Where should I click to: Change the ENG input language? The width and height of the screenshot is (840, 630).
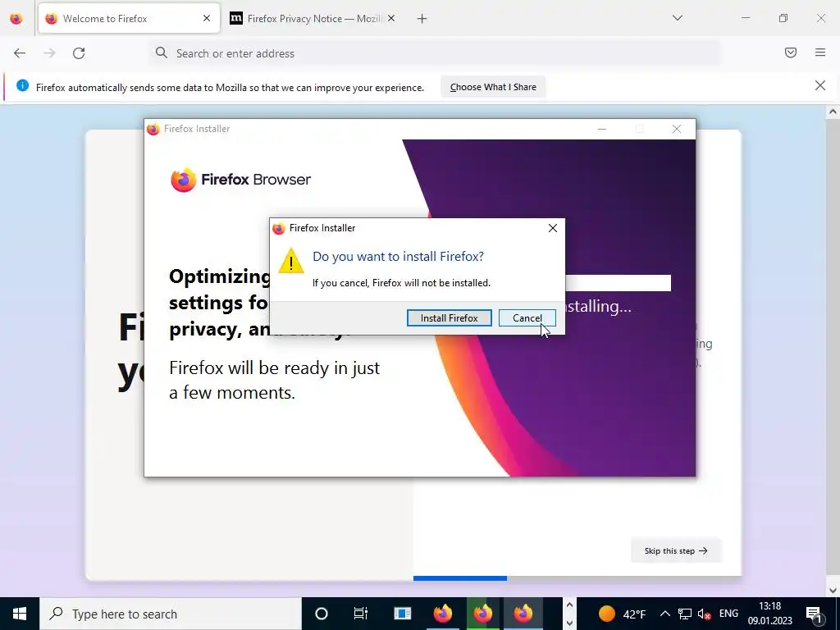tap(728, 614)
